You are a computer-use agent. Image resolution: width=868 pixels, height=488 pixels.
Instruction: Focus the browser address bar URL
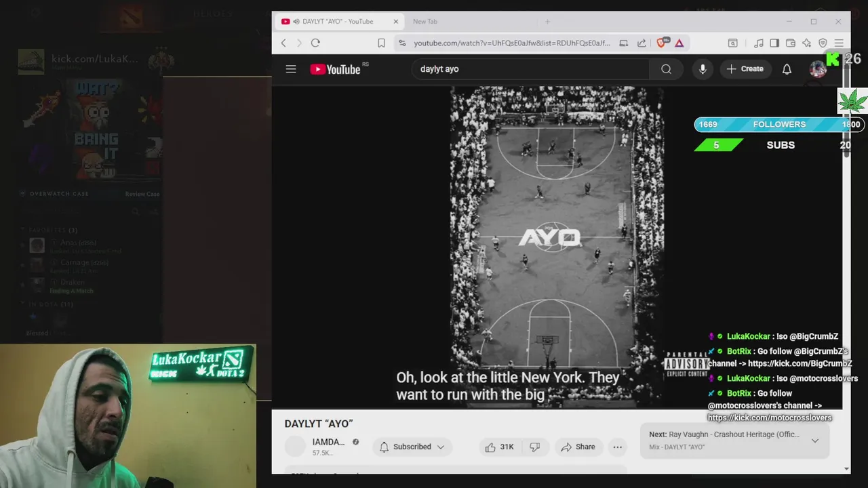(512, 43)
